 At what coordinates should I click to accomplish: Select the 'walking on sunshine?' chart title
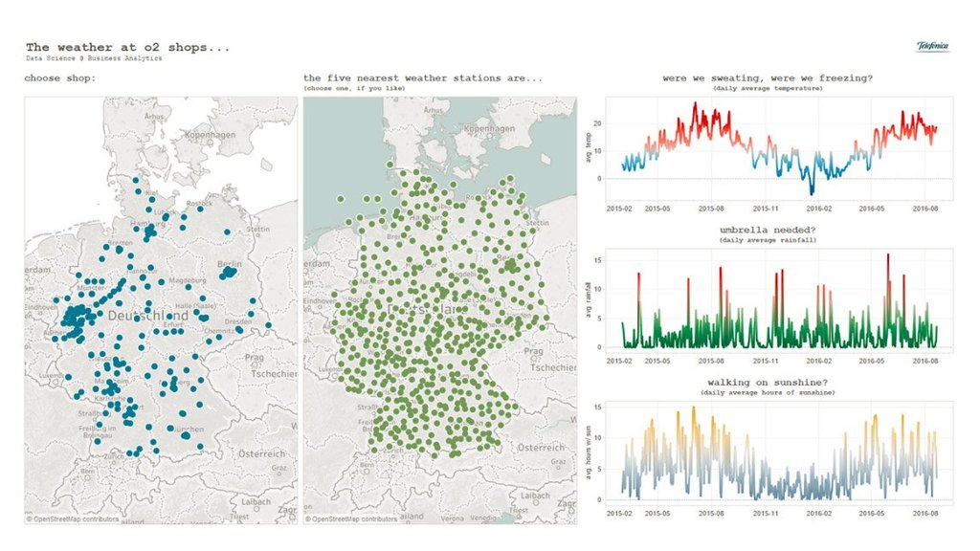[775, 383]
